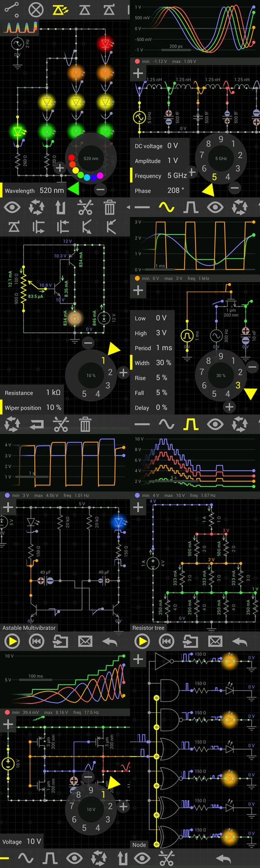This screenshot has width=260, height=868.
Task: Pick the red swatch on the LED color dial
Action: click(72, 158)
